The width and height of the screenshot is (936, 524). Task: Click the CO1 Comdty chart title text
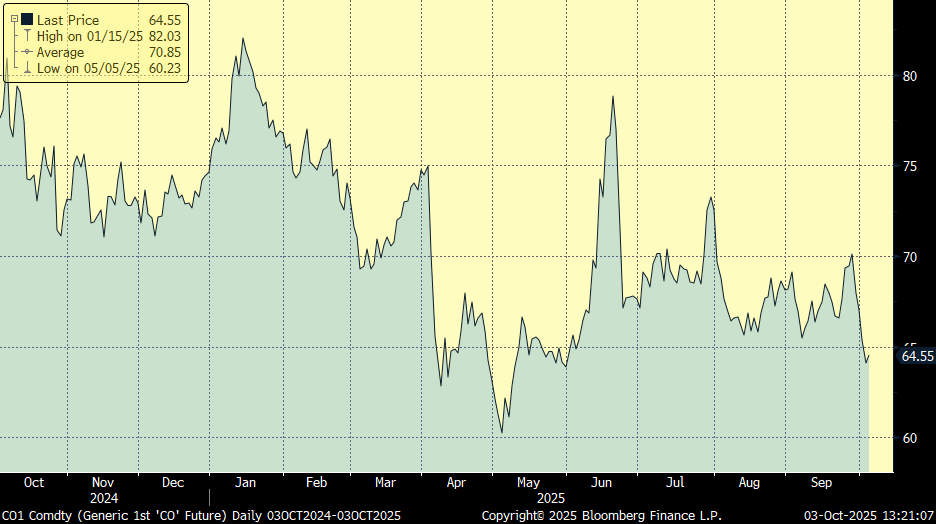pyautogui.click(x=200, y=515)
